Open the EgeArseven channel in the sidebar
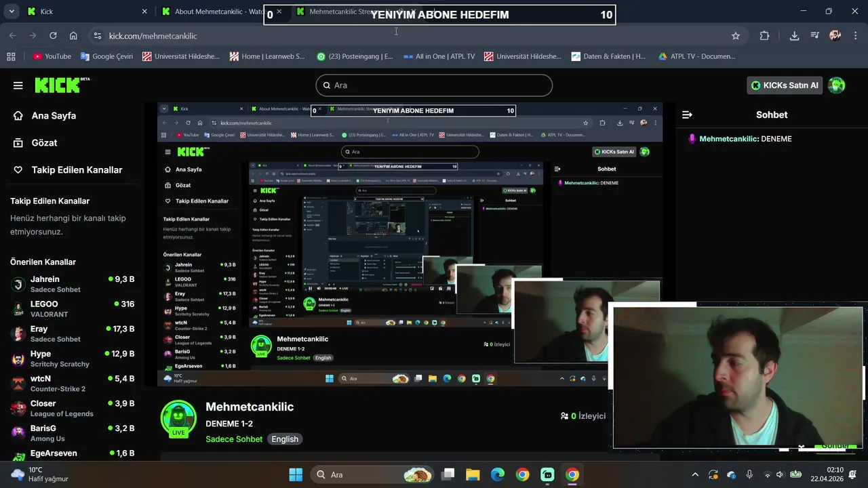This screenshot has width=868, height=488. point(73,453)
